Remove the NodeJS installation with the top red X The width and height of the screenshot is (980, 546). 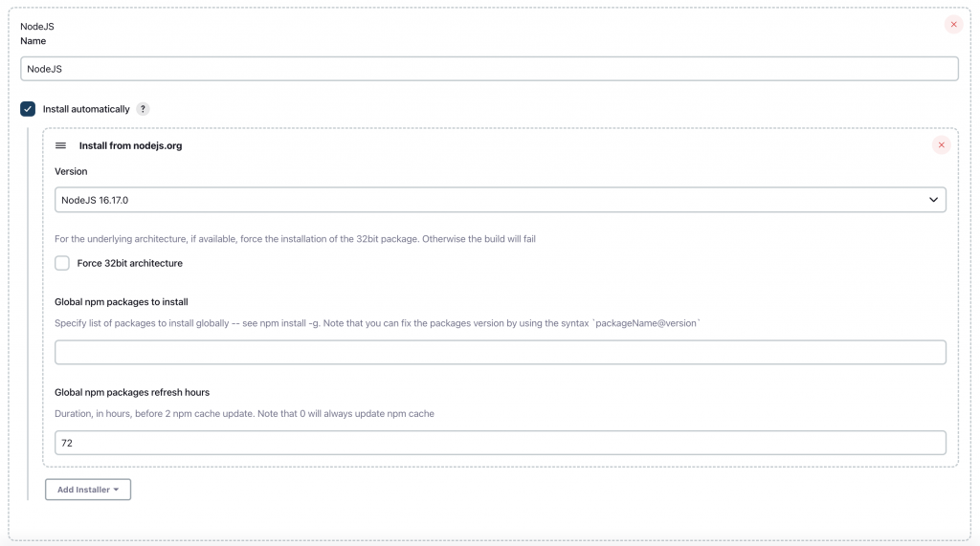pyautogui.click(x=953, y=24)
